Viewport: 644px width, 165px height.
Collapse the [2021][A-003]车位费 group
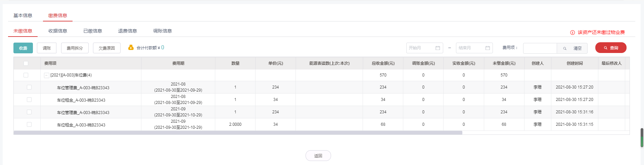tap(47, 75)
